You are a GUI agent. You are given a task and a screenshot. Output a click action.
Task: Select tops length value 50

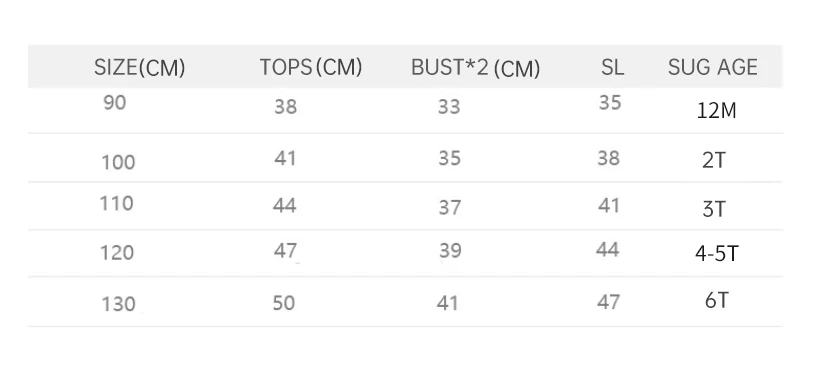(284, 303)
